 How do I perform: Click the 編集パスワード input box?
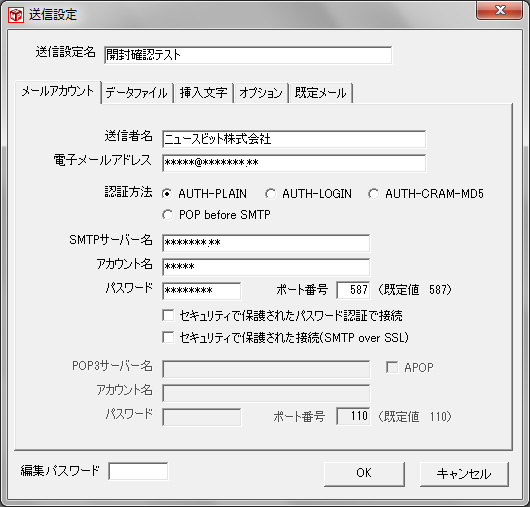click(x=138, y=471)
